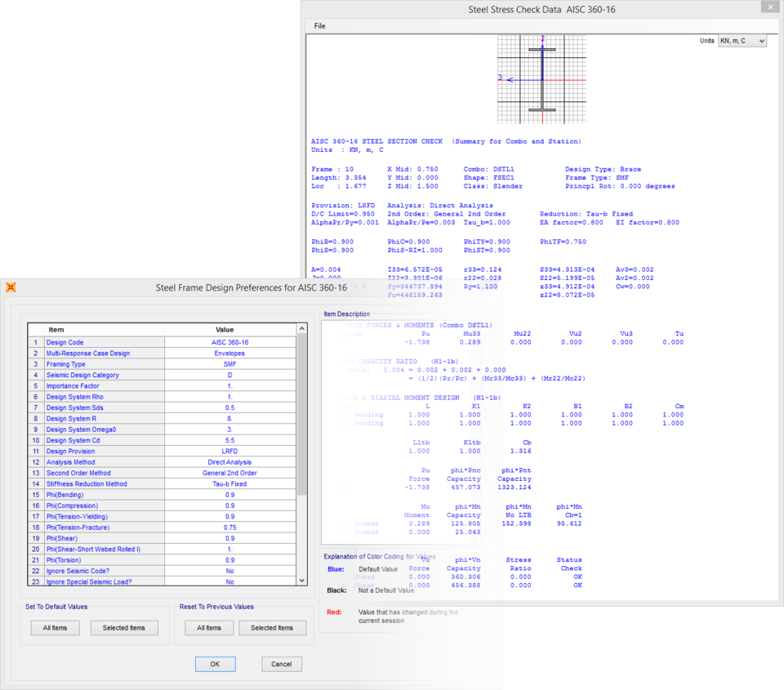Select the Analysis Method row item
The image size is (784, 690).
coord(105,462)
